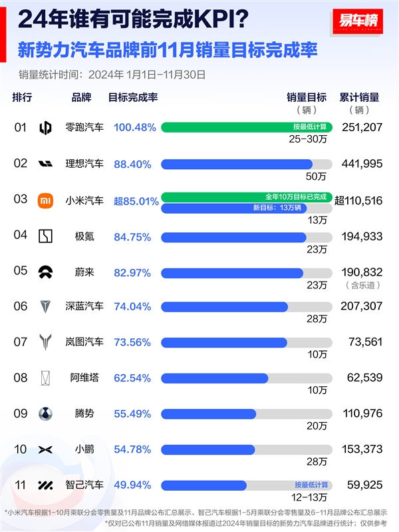Click the Avatr (阿维塔) brand logo
Screen dimensions: 399x532
[x=45, y=378]
